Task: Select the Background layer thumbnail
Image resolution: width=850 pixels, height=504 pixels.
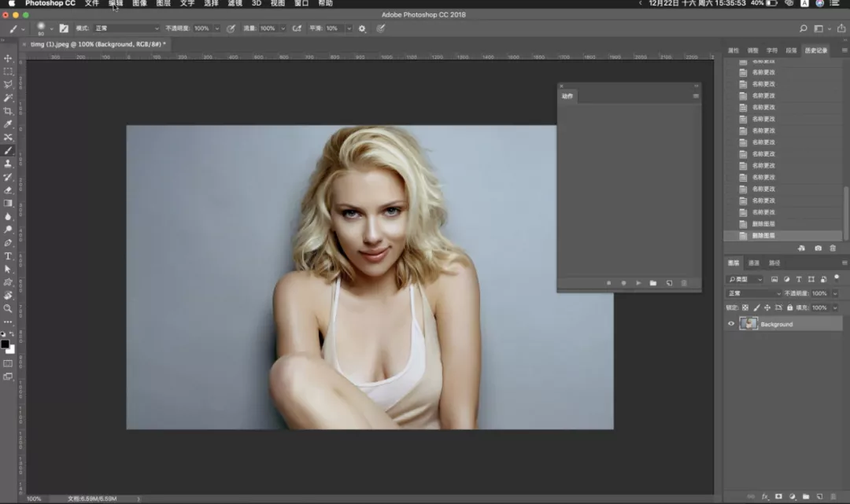Action: point(748,324)
